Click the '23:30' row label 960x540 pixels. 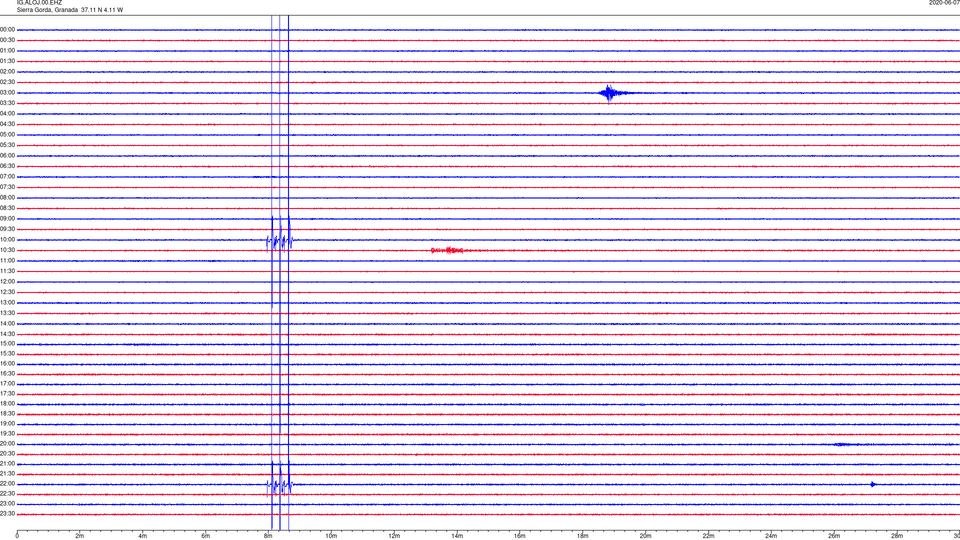[8, 514]
